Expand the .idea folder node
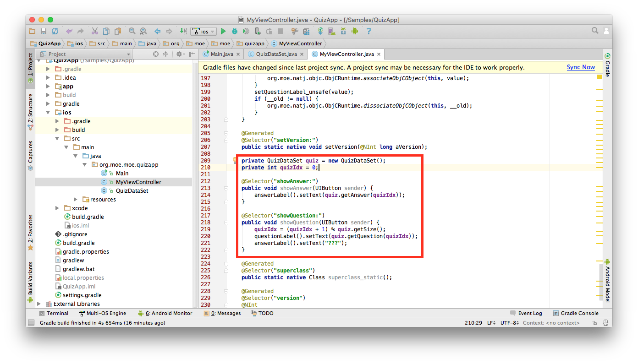Viewport: 638px width, 364px height. pos(48,77)
